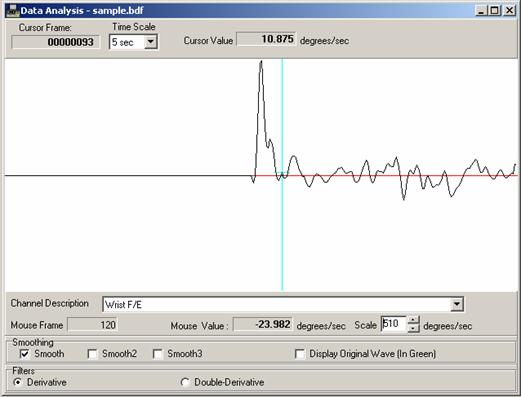Click into the Scale input field
The width and height of the screenshot is (521, 397).
tap(394, 324)
